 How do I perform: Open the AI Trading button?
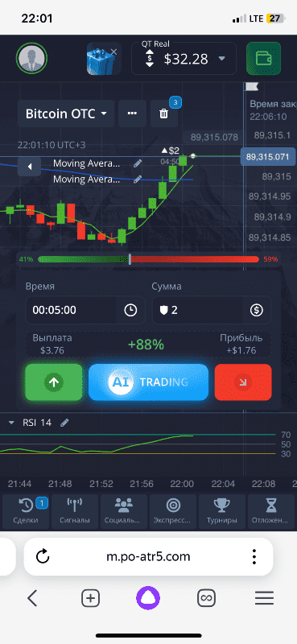pos(148,382)
